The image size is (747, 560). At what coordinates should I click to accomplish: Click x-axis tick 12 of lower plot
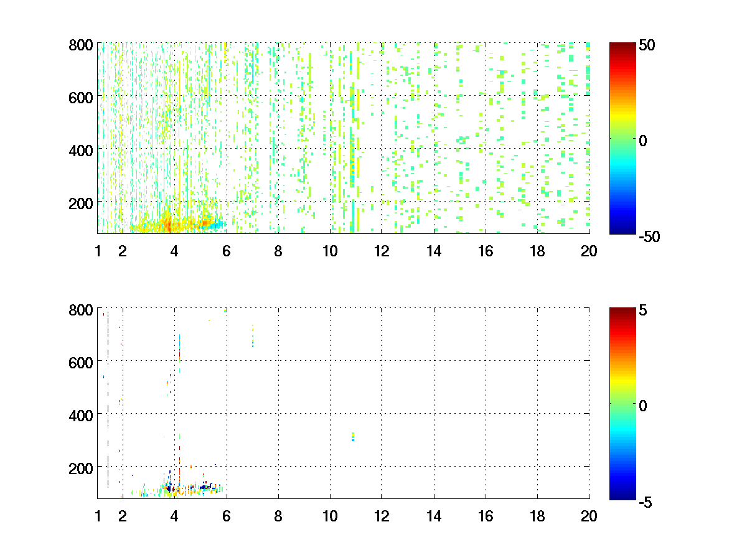click(x=382, y=516)
